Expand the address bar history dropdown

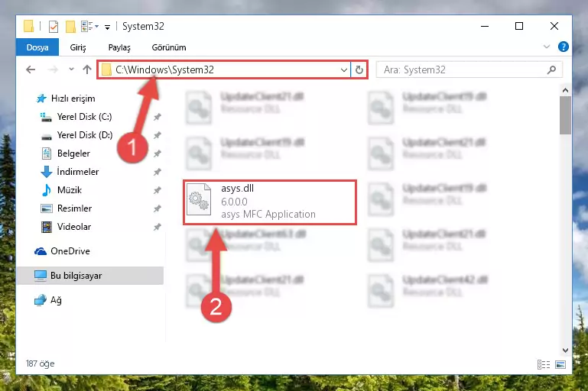[x=344, y=70]
